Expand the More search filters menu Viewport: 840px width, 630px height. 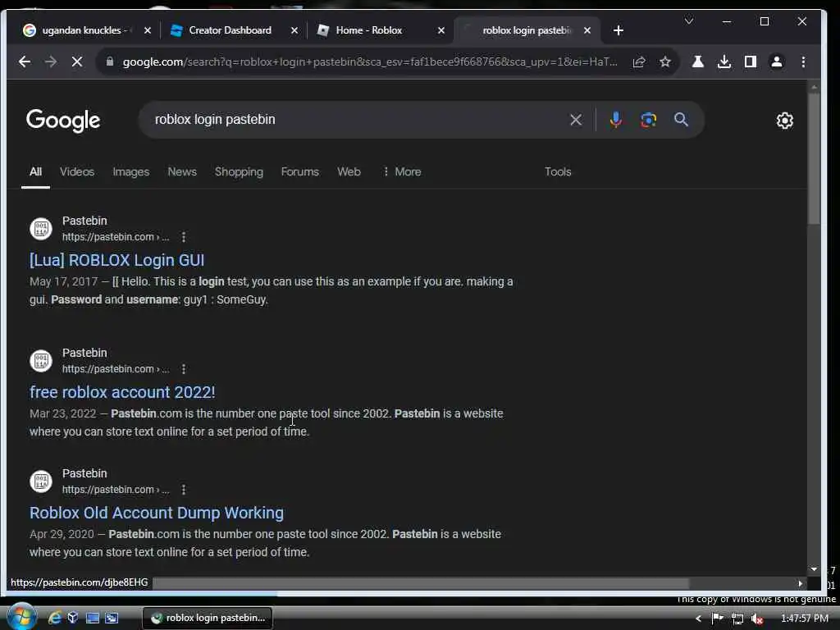(402, 172)
